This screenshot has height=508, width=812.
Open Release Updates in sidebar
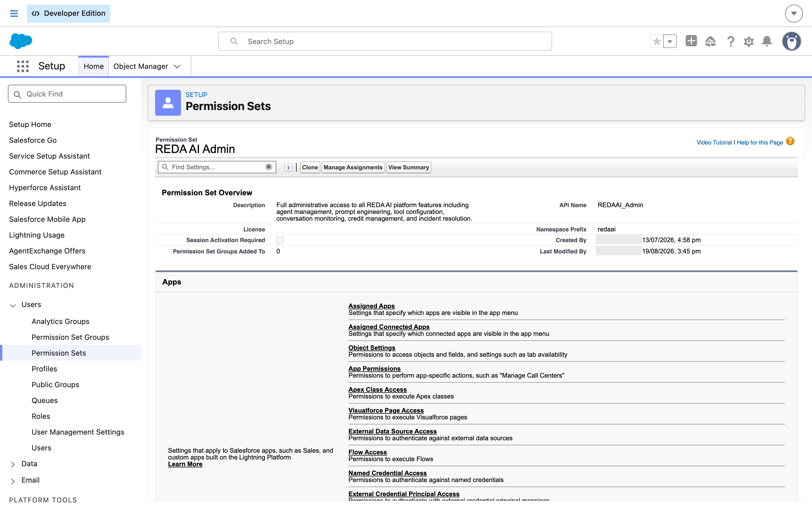click(37, 203)
